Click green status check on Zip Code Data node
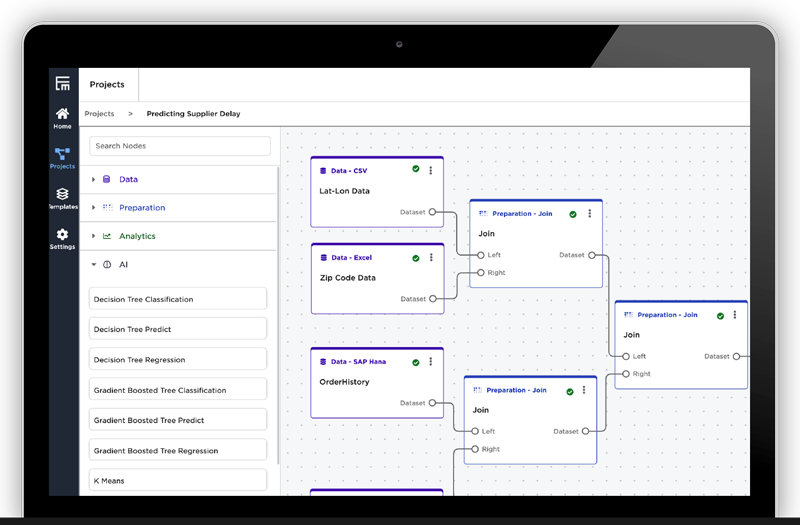This screenshot has height=525, width=800. tap(415, 258)
